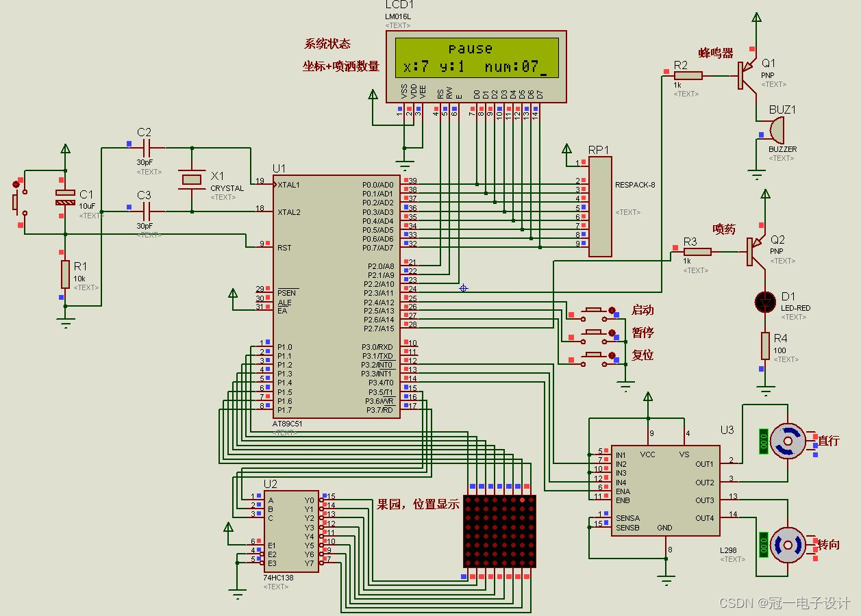Click the power terminal feeding RP1 pin 1

point(566,150)
